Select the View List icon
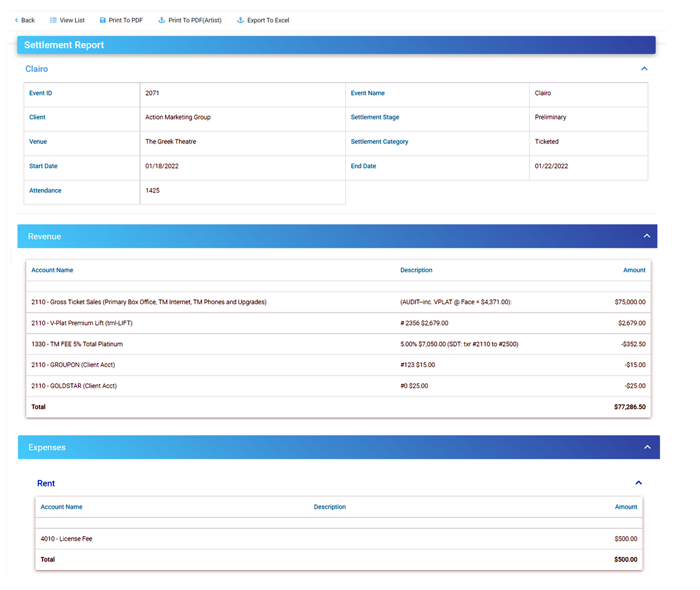This screenshot has width=700, height=590. click(x=53, y=20)
